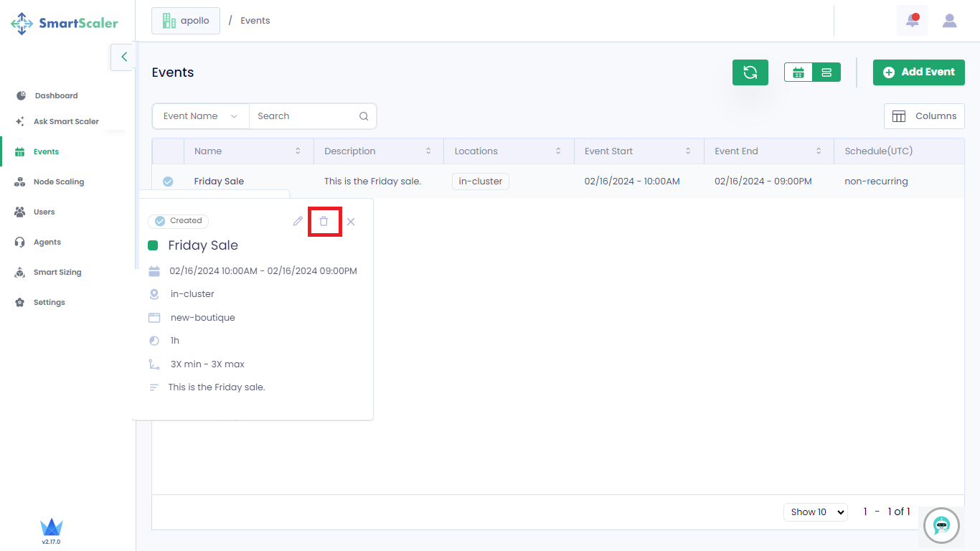Open the user profile icon

pyautogui.click(x=949, y=21)
